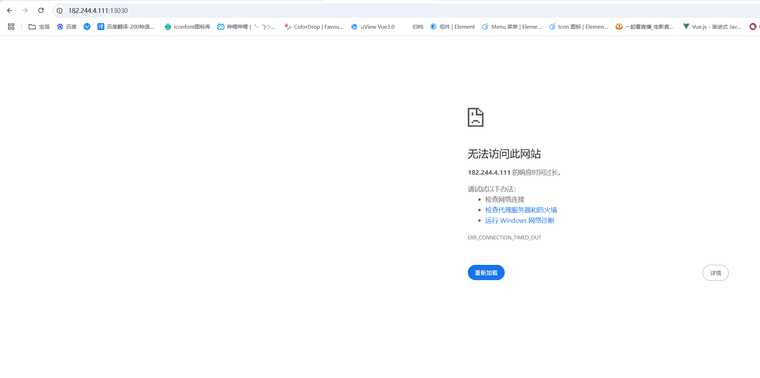Screen dimensions: 760x378
Task: Open the 组件 | Element bookmark
Action: coord(453,27)
